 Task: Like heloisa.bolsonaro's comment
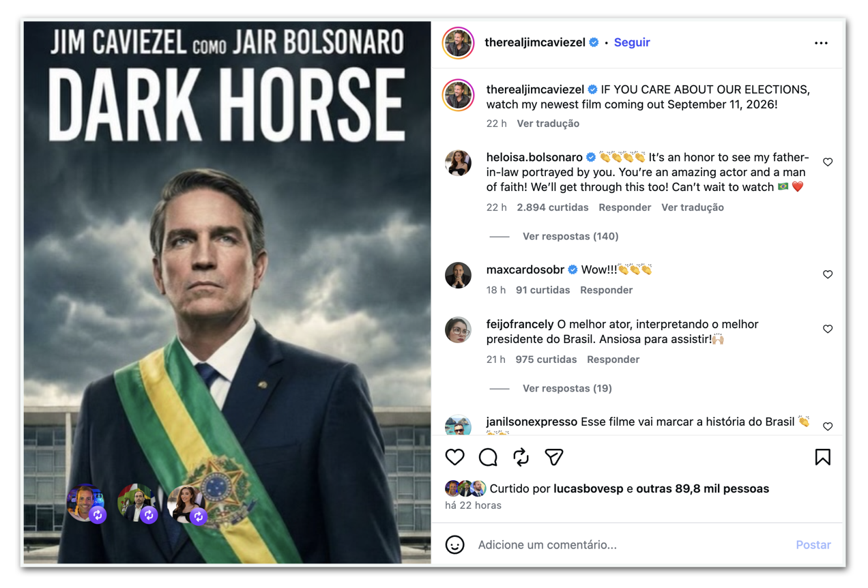pos(828,162)
